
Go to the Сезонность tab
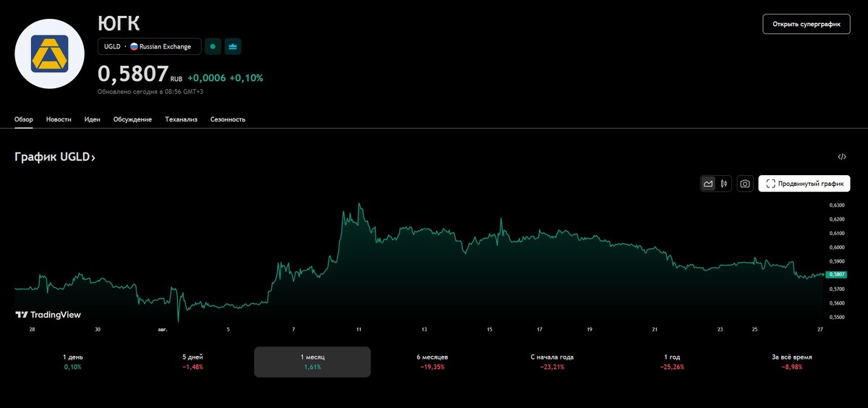[228, 119]
